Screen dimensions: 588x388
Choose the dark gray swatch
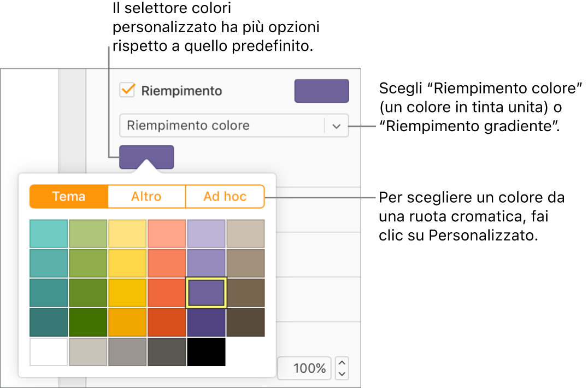tap(167, 352)
